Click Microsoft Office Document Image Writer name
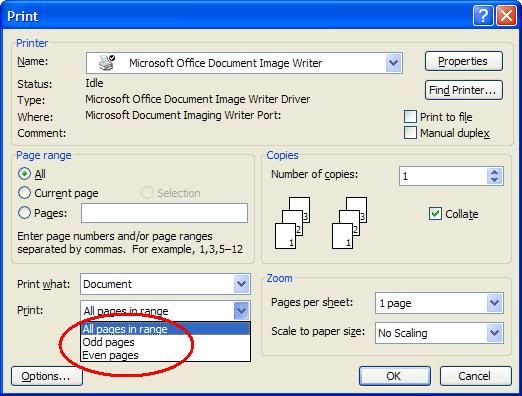 [226, 63]
